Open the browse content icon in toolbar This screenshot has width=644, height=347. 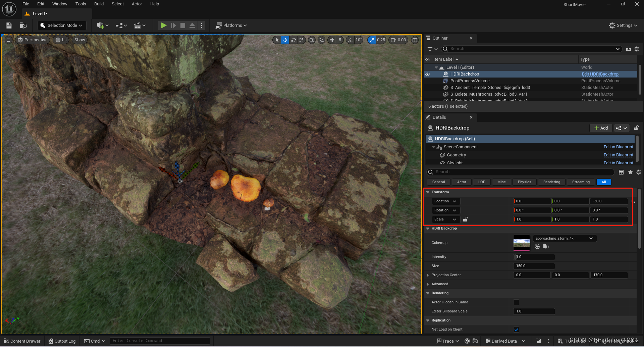coord(23,26)
